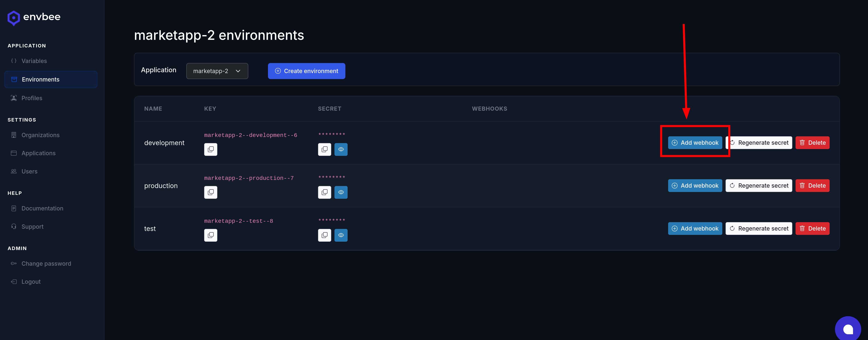Delete the development environment

(812, 143)
